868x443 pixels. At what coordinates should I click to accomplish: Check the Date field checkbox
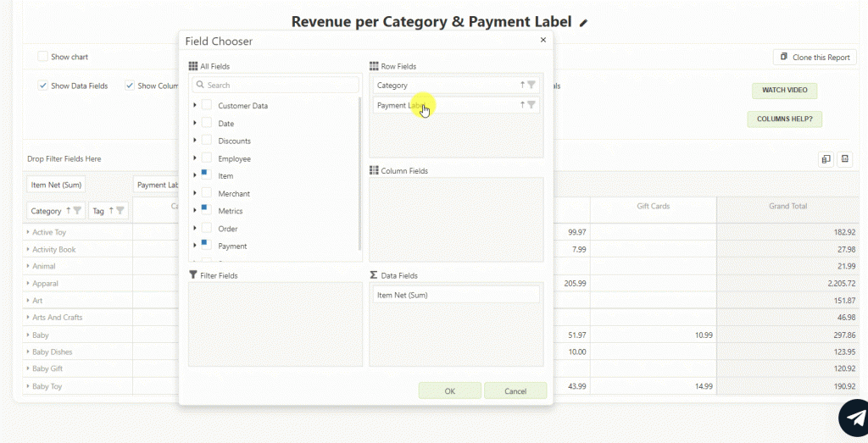(x=207, y=123)
